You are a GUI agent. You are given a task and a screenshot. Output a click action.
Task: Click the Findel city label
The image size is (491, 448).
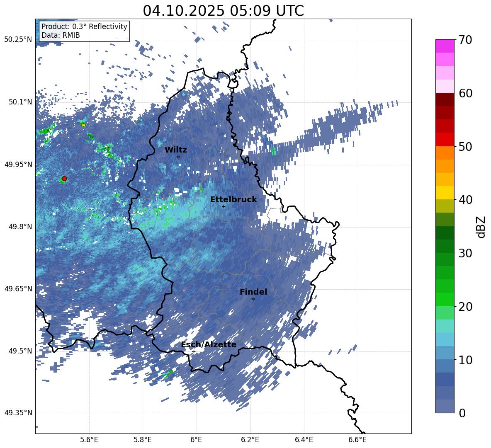pyautogui.click(x=253, y=292)
